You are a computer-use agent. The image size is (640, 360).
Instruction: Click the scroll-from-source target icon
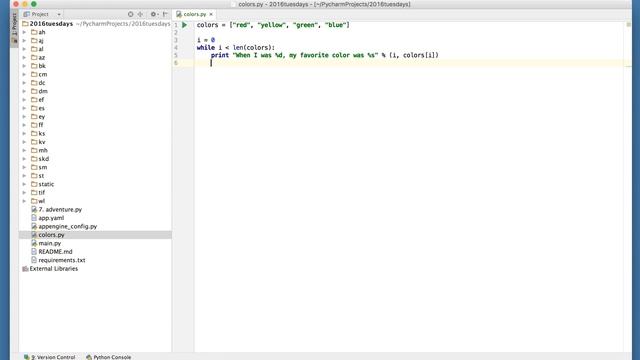pos(131,14)
